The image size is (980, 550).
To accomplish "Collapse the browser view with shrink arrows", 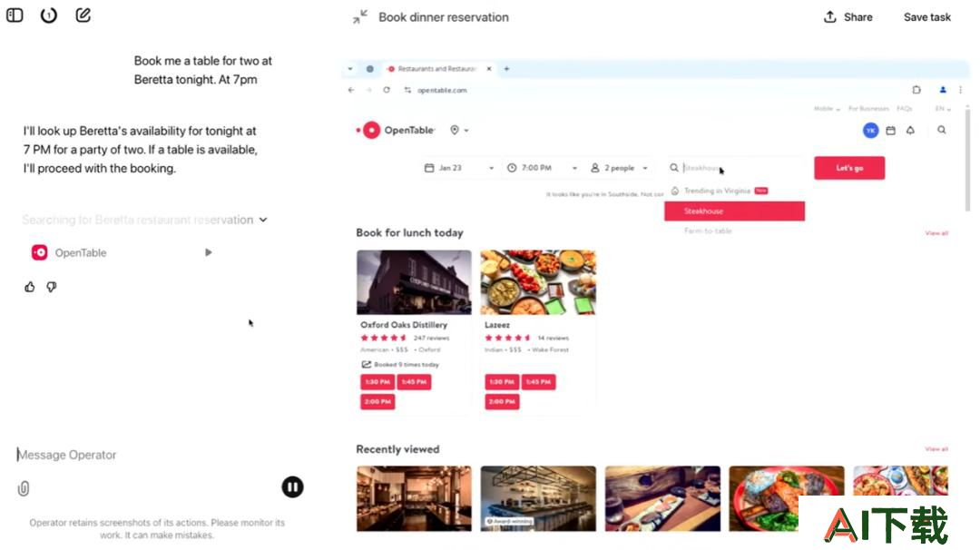I will [x=360, y=17].
